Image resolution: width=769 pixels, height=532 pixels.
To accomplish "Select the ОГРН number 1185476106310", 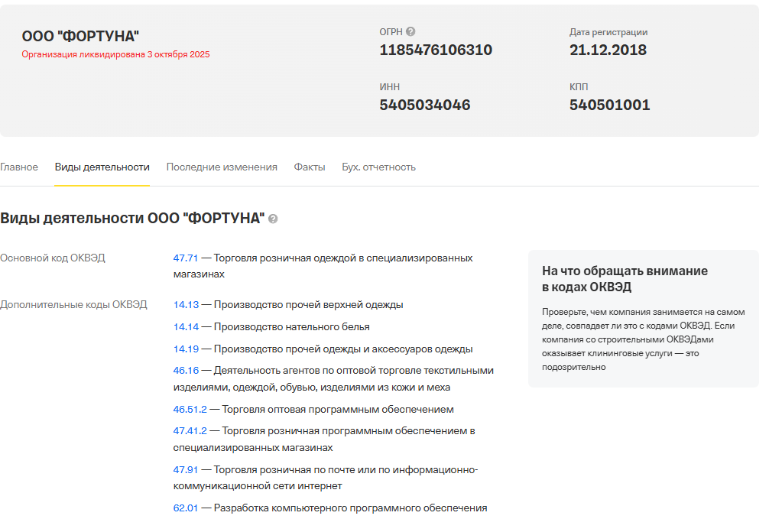I will click(436, 50).
